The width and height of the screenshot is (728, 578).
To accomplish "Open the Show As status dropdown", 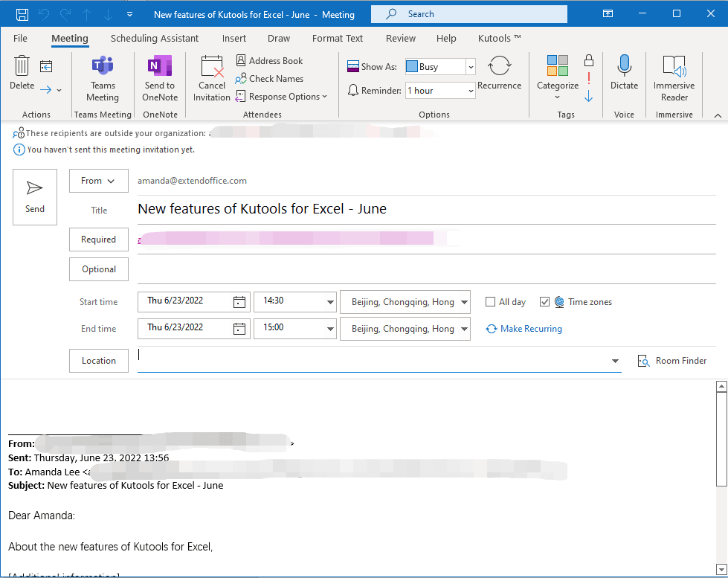I will pos(470,66).
